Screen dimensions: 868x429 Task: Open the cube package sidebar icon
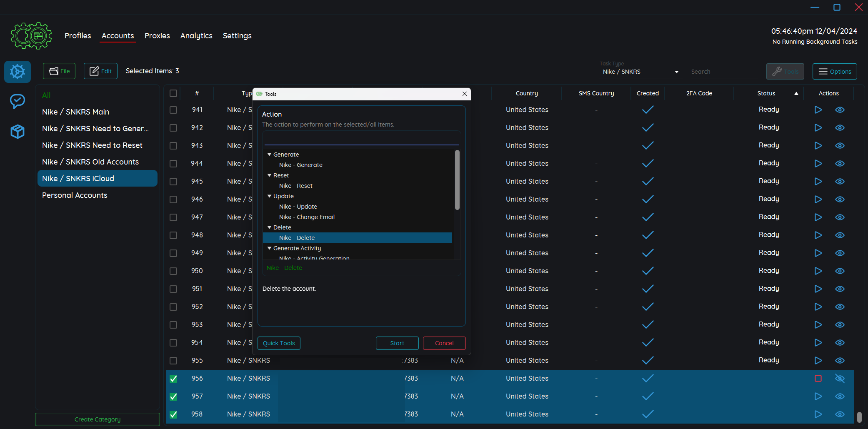(18, 132)
